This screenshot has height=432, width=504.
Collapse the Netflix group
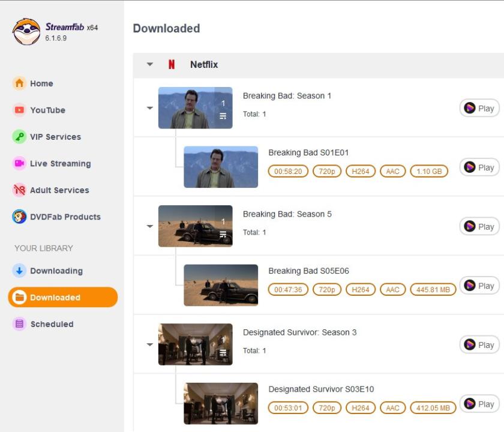[x=150, y=65]
